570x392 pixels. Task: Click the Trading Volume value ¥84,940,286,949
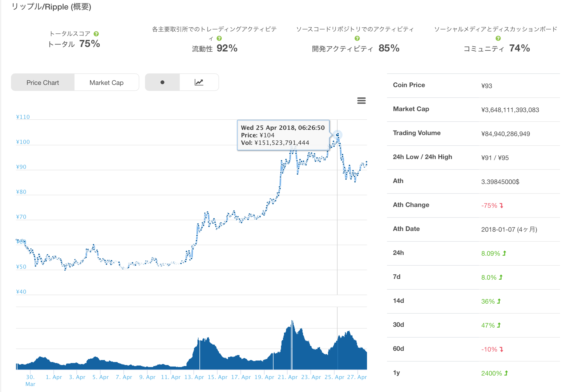click(x=505, y=134)
